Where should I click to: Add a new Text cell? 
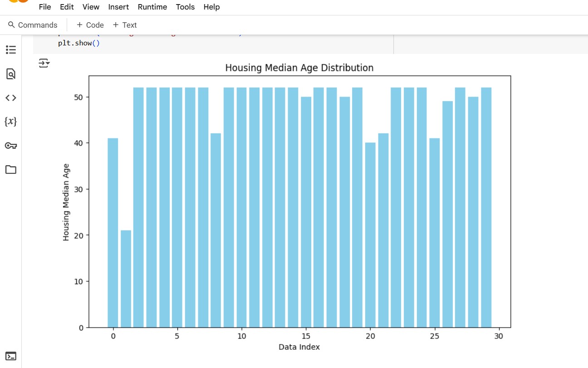pos(125,25)
